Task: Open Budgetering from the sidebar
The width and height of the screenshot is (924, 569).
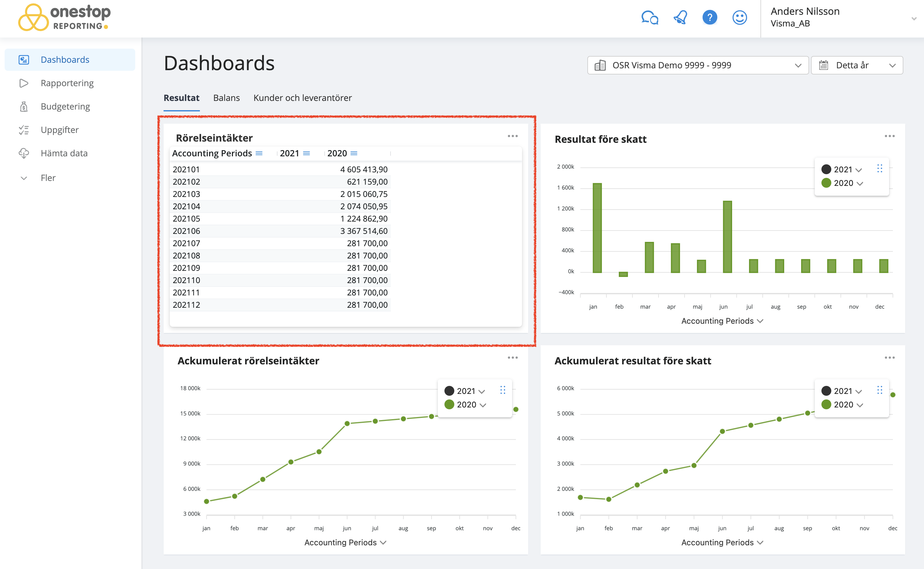Action: coord(65,106)
